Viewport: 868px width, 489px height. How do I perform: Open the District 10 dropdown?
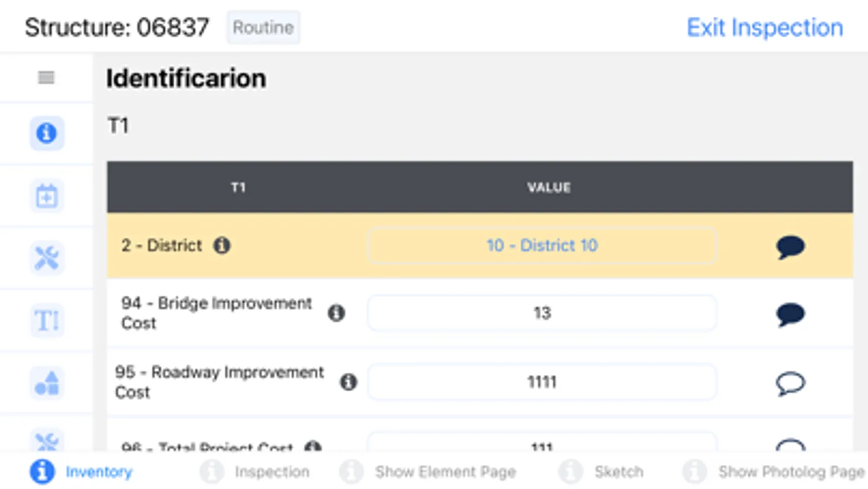coord(542,246)
